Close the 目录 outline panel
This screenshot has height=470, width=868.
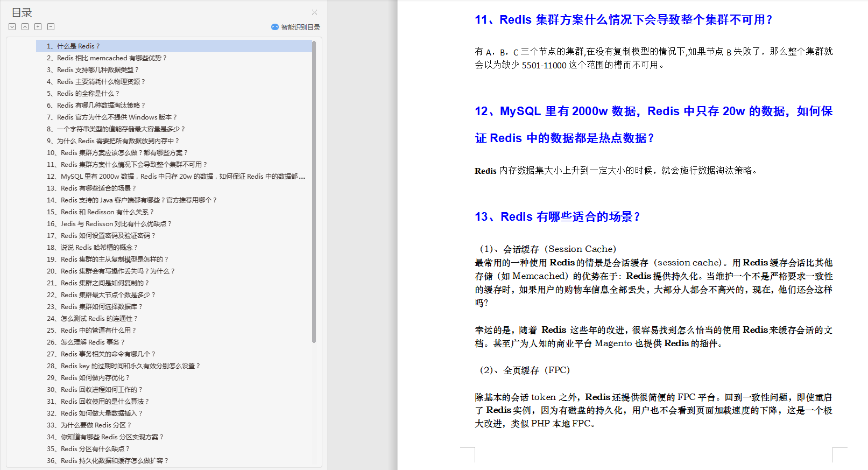[x=314, y=12]
